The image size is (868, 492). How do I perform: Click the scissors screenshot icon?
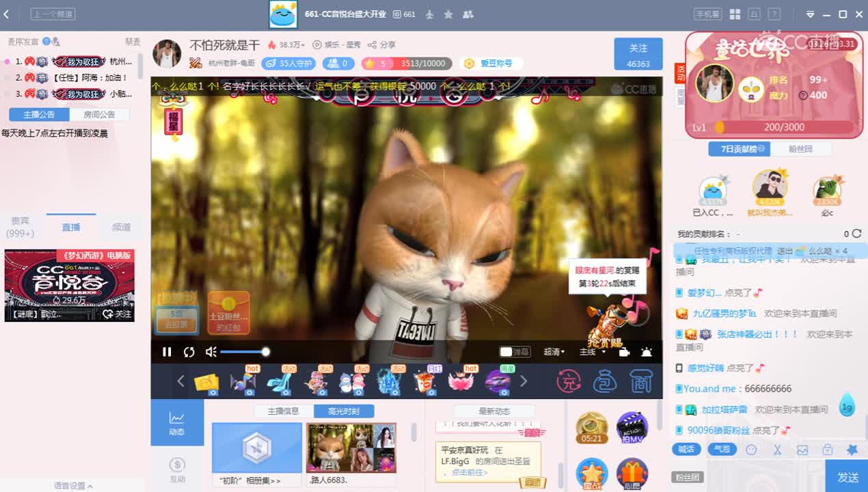[777, 450]
